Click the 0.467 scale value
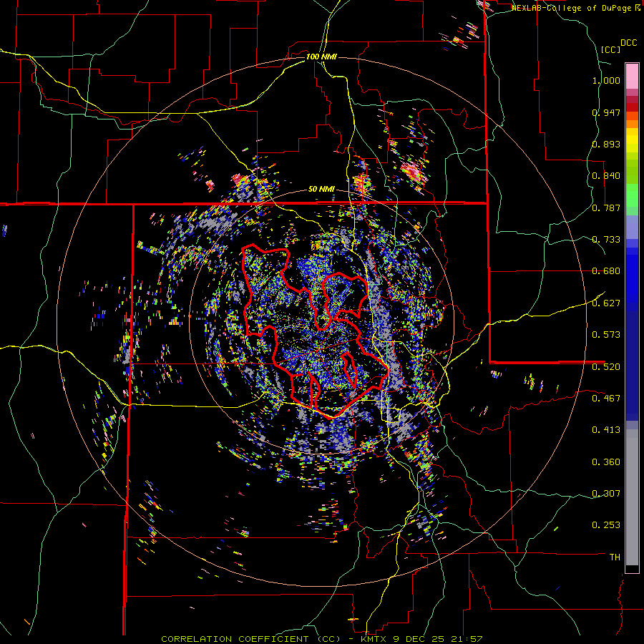The height and width of the screenshot is (644, 644). pos(606,398)
